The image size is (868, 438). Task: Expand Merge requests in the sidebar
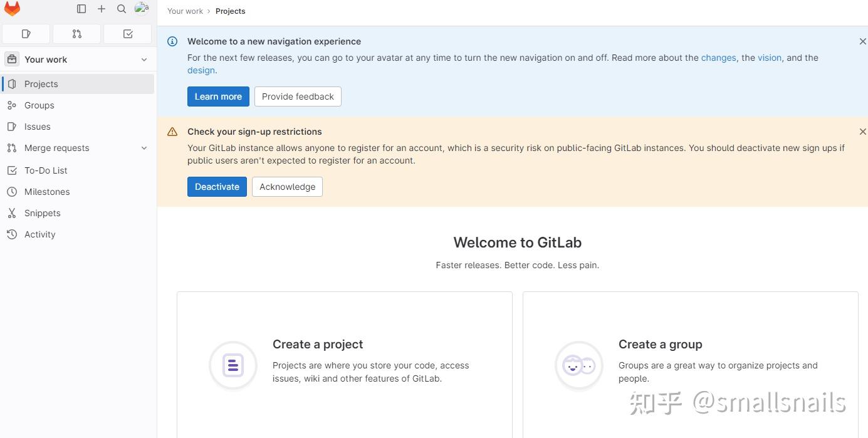[x=144, y=148]
